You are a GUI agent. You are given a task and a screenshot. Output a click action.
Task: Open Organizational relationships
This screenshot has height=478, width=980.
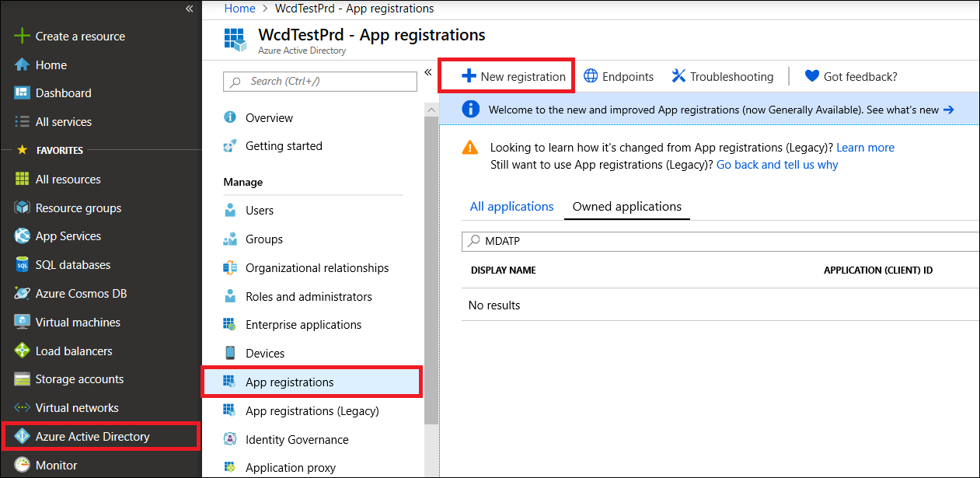coord(316,267)
